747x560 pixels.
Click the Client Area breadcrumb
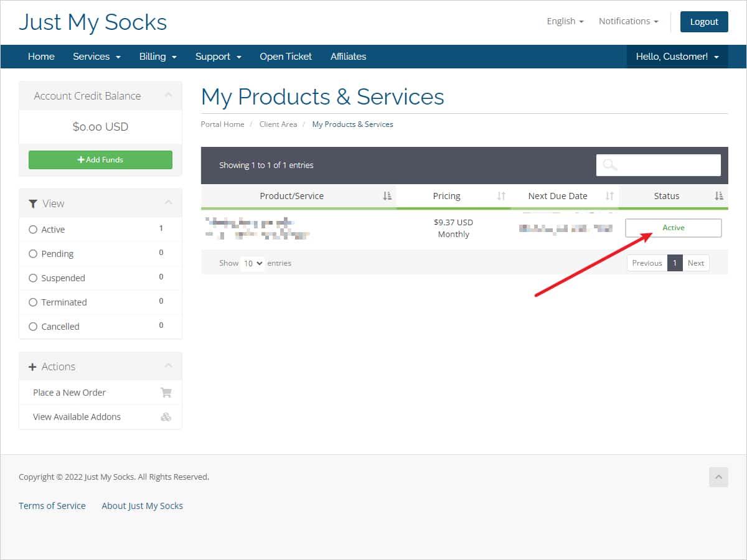(x=278, y=124)
